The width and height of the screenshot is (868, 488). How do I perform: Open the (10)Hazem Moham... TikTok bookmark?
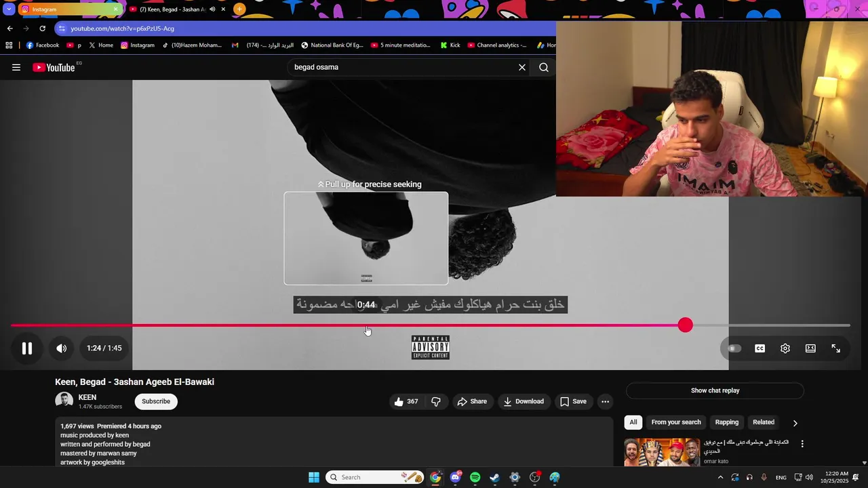pyautogui.click(x=192, y=45)
